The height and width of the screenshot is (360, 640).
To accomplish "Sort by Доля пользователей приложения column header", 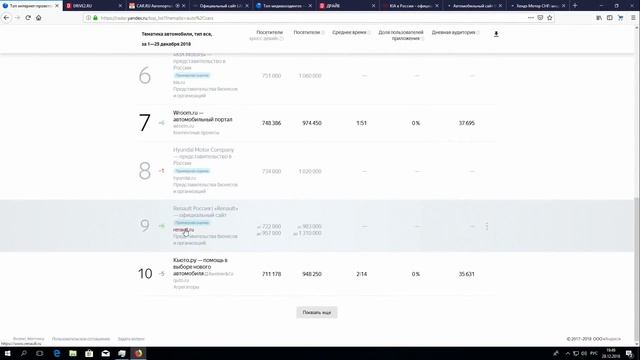I will pyautogui.click(x=400, y=35).
